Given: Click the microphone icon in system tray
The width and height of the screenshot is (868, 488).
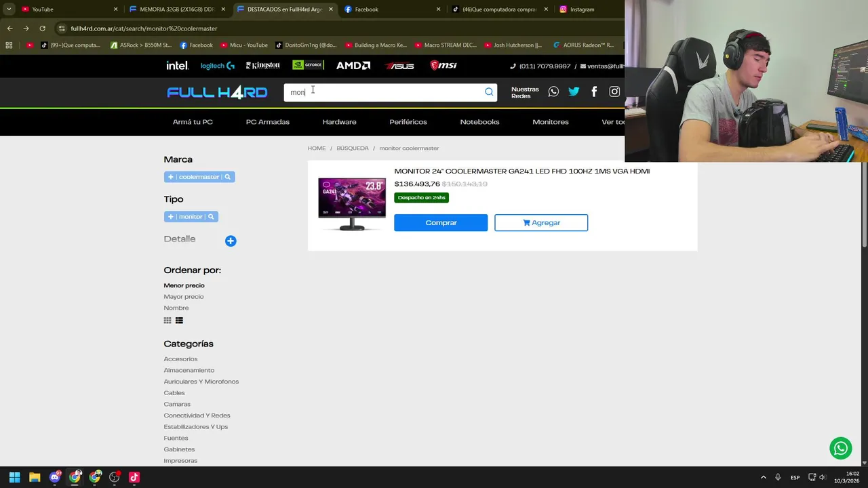Looking at the screenshot, I should [778, 477].
